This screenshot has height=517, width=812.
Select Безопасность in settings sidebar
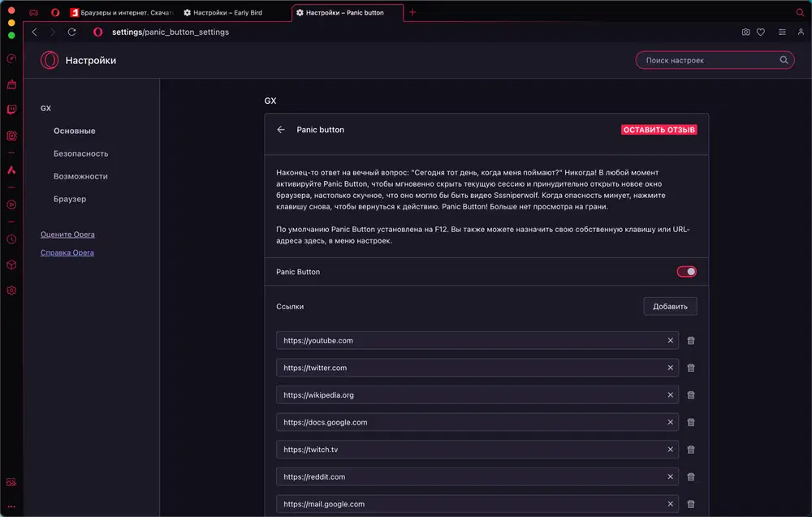80,153
